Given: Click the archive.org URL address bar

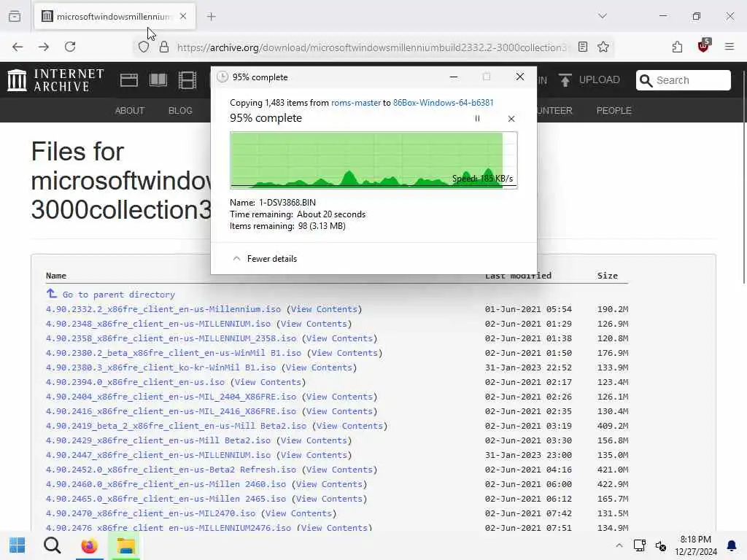Looking at the screenshot, I should click(x=371, y=47).
